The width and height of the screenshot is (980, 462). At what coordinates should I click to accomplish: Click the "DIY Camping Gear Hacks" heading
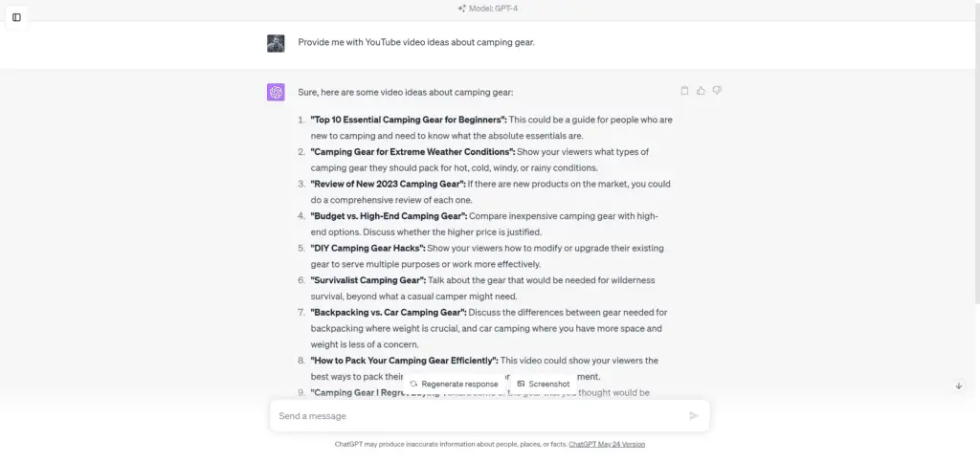pyautogui.click(x=370, y=248)
